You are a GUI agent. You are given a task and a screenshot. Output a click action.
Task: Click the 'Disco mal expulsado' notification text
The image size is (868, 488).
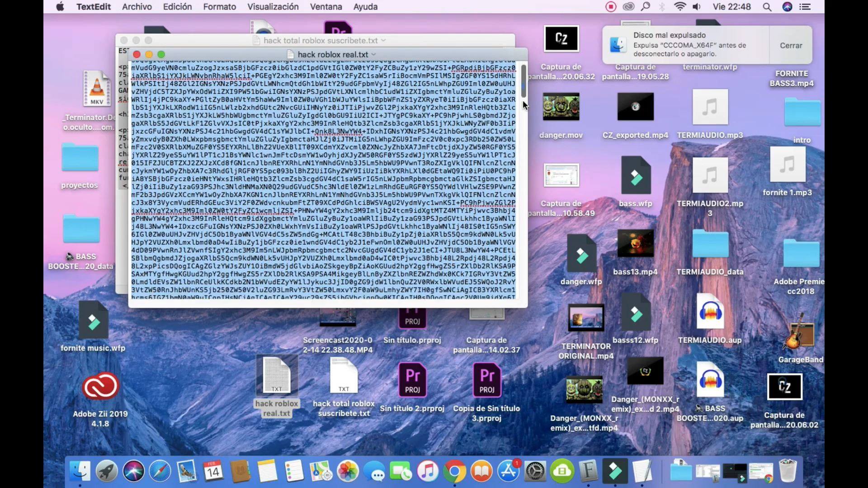670,35
